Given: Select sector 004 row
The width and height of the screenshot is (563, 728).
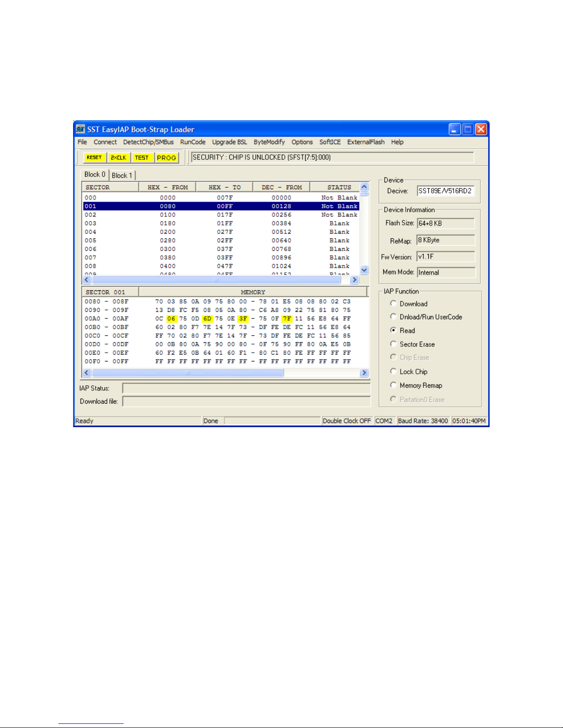Looking at the screenshot, I should (x=221, y=232).
